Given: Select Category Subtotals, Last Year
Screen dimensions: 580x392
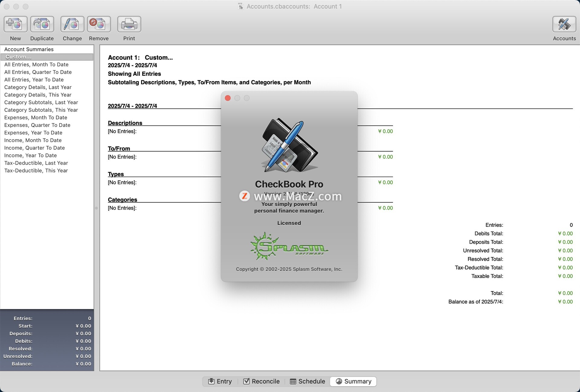Looking at the screenshot, I should tap(47, 102).
